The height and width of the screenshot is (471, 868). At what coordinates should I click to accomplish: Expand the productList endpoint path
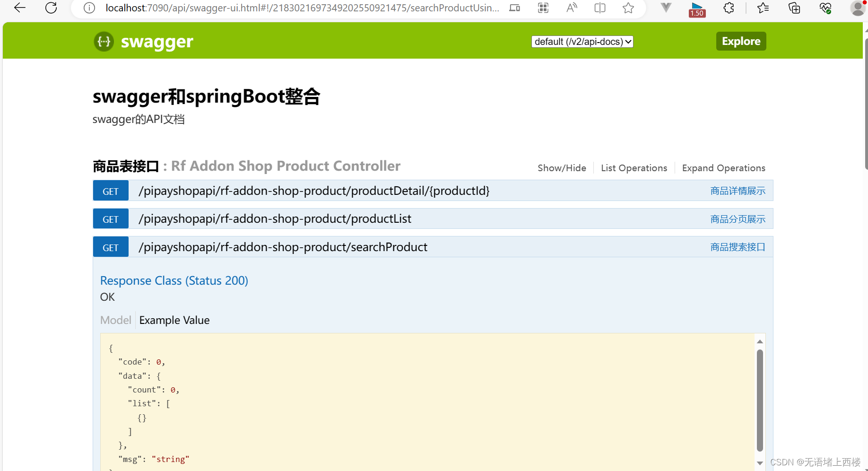(275, 218)
